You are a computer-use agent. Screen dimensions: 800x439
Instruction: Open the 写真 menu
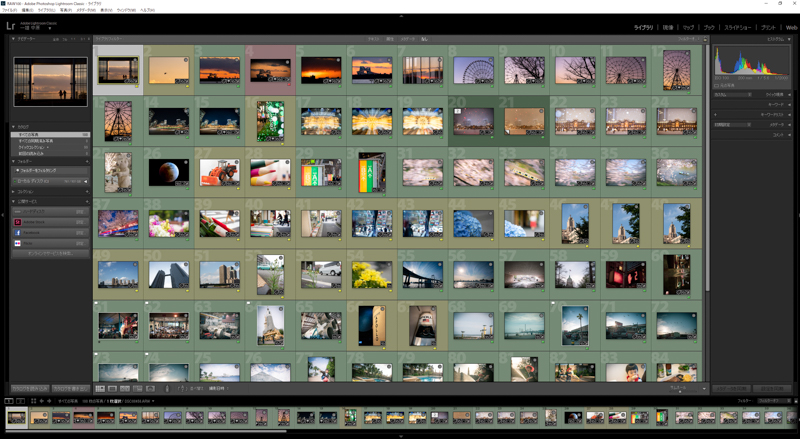click(66, 10)
